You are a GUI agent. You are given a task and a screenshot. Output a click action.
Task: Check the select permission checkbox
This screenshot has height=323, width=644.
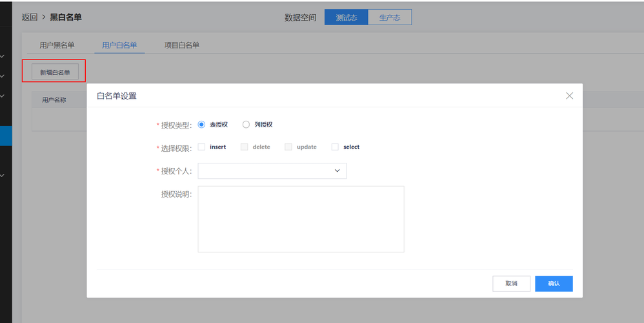tap(335, 147)
